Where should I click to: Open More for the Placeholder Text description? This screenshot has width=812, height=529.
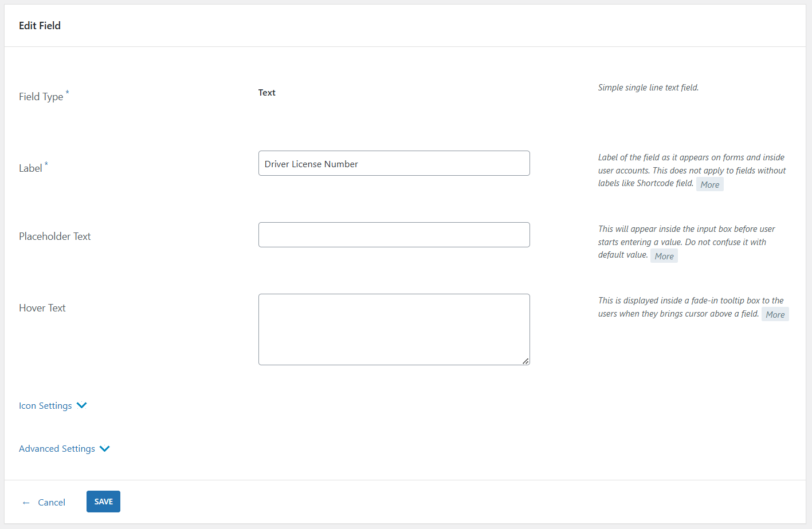[664, 256]
